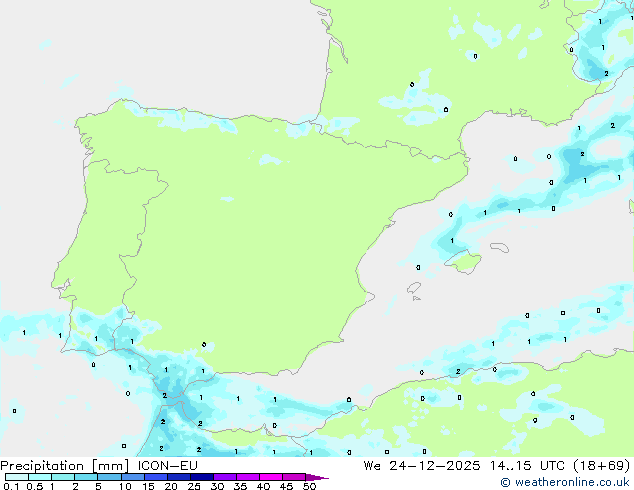Click the legend tick label '0.1'
Viewport: 634px width, 490px height.
tap(11, 486)
